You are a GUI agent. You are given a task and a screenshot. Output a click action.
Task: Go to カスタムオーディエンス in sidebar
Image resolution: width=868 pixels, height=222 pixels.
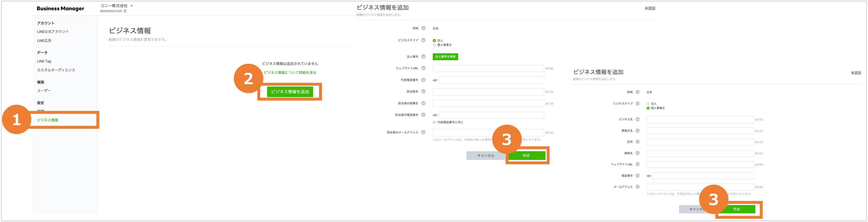click(56, 70)
